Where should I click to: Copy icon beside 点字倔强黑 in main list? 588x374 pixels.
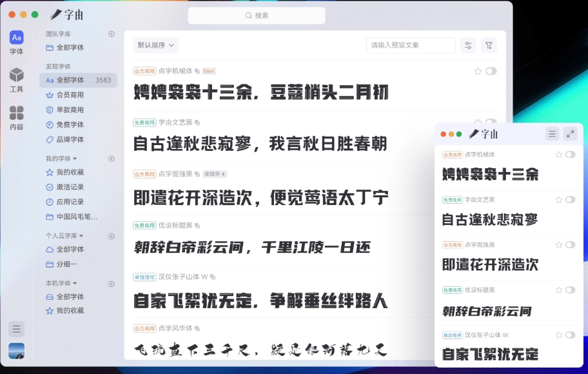[x=197, y=174]
